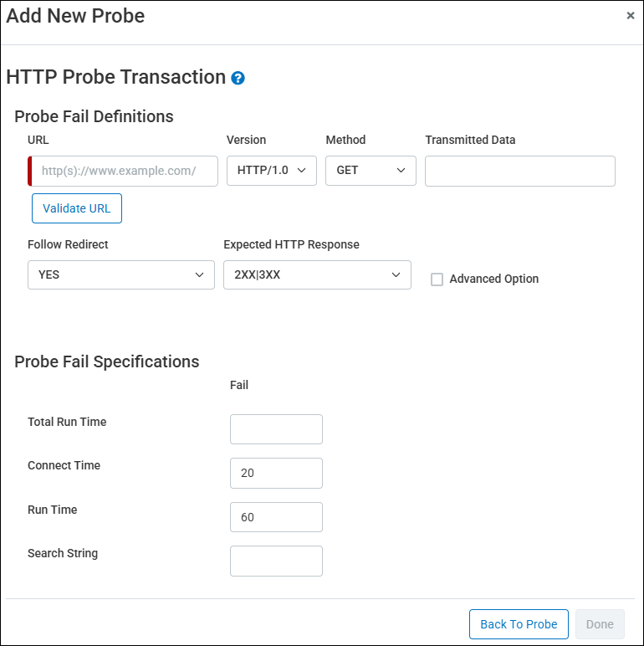Click the Probe Fail Definitions heading
This screenshot has height=646, width=644.
coord(94,116)
